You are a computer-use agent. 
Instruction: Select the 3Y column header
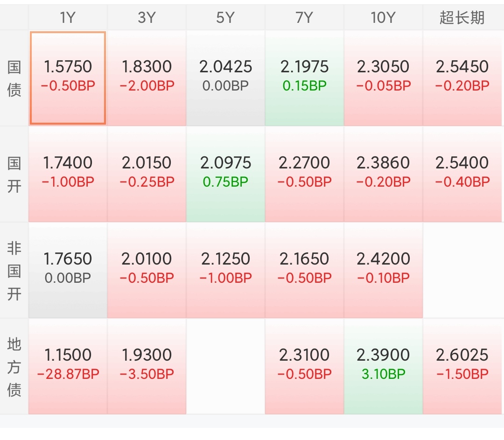pyautogui.click(x=147, y=17)
